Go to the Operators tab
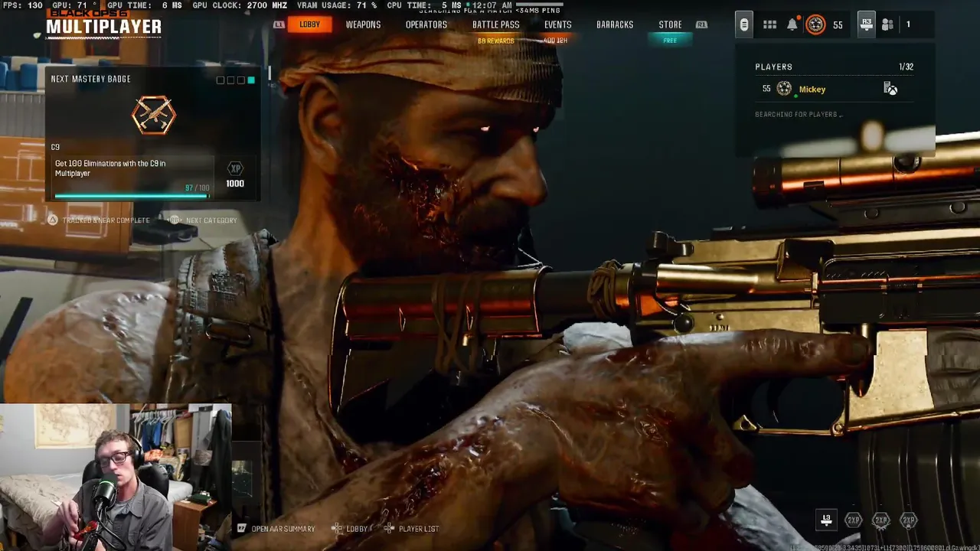980x551 pixels. point(426,24)
